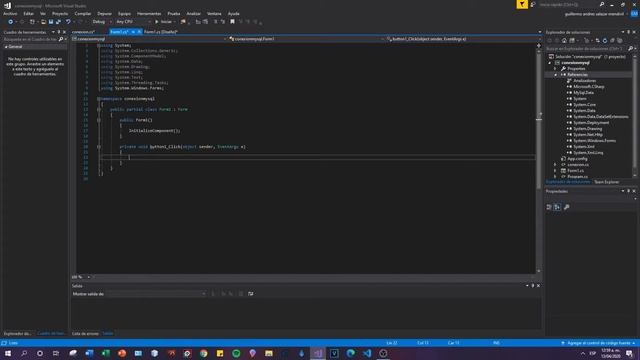This screenshot has width=640, height=360.
Task: Collapse the namespace conexionmysql code block
Action: point(98,99)
